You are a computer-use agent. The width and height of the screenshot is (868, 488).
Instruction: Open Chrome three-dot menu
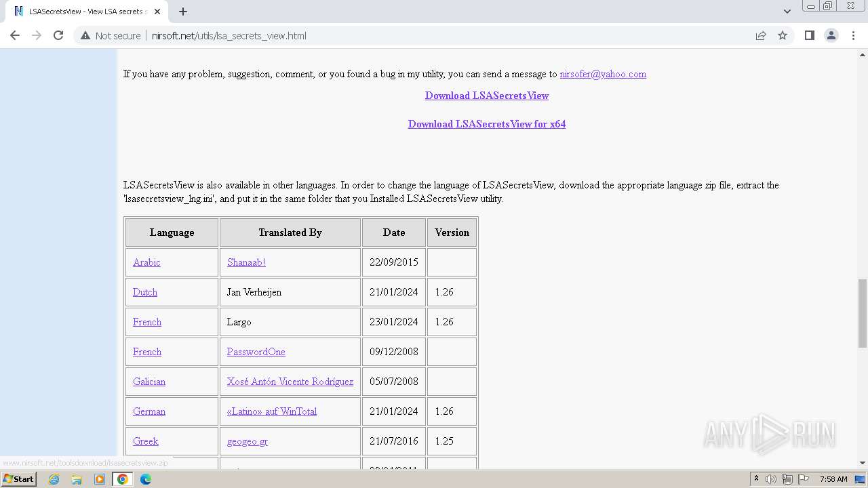click(x=853, y=35)
